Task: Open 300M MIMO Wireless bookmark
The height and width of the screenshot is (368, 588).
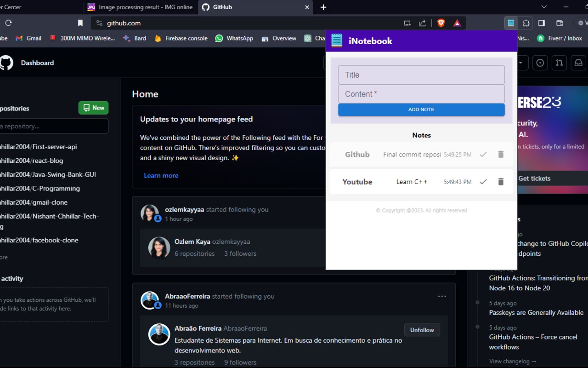Action: (82, 38)
